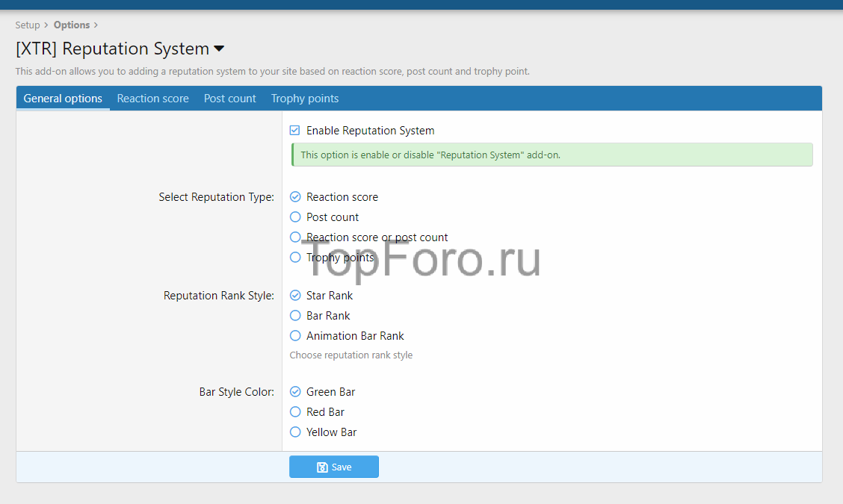
Task: Open the Trophy points tab
Action: pos(305,99)
